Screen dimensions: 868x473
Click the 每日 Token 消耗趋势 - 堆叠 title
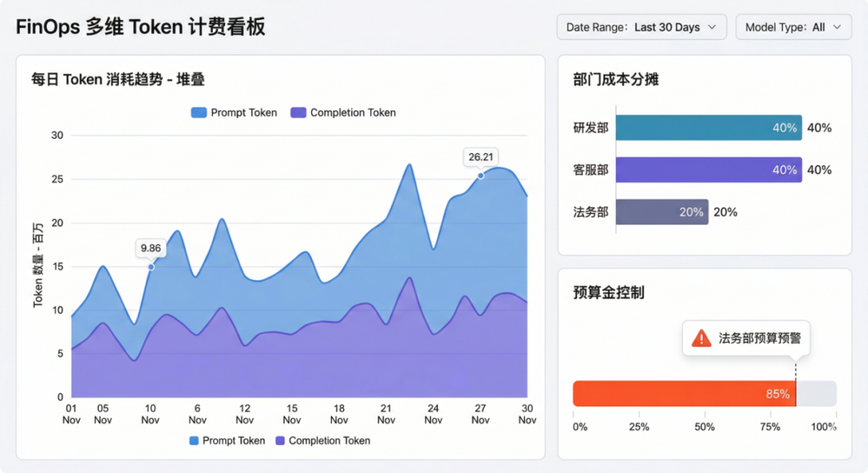(x=118, y=80)
